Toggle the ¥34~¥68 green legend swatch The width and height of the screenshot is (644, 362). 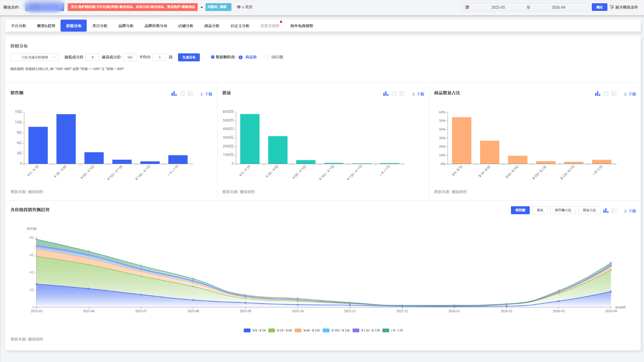pyautogui.click(x=272, y=330)
